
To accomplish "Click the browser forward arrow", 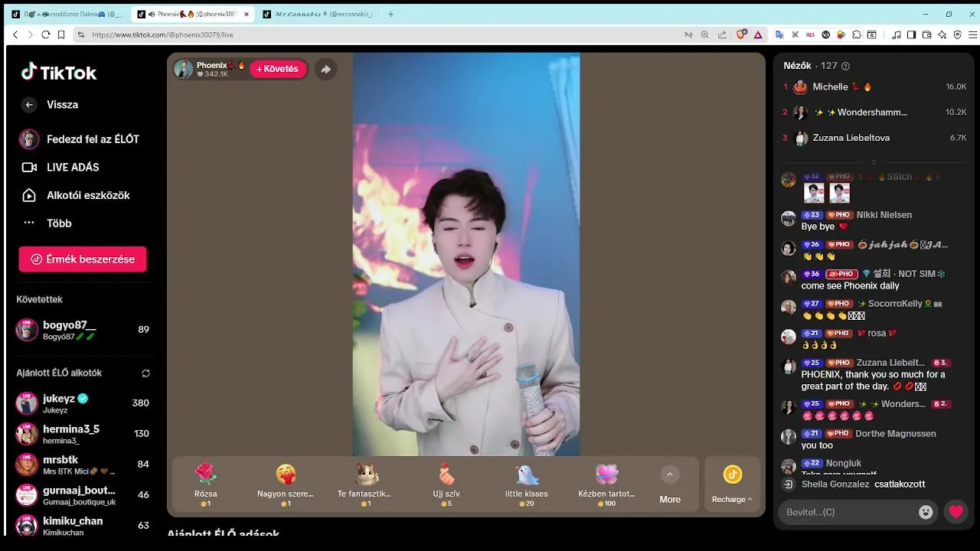I will coord(31,34).
